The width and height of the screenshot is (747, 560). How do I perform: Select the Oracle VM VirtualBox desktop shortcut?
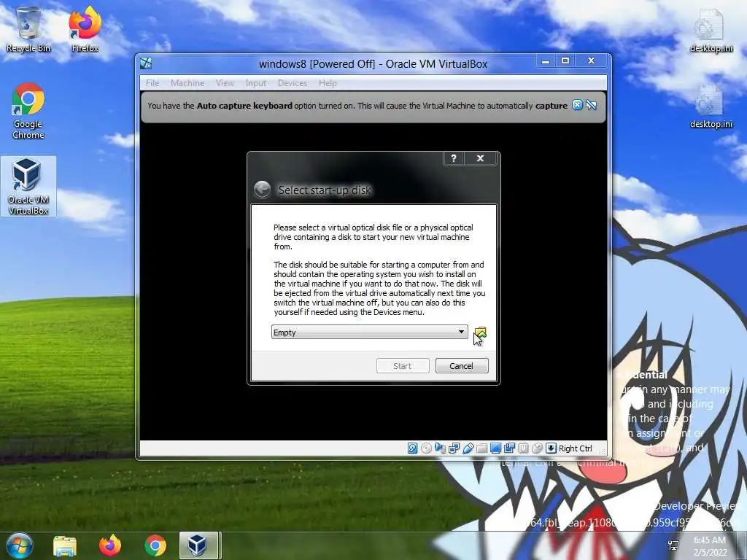pos(28,186)
